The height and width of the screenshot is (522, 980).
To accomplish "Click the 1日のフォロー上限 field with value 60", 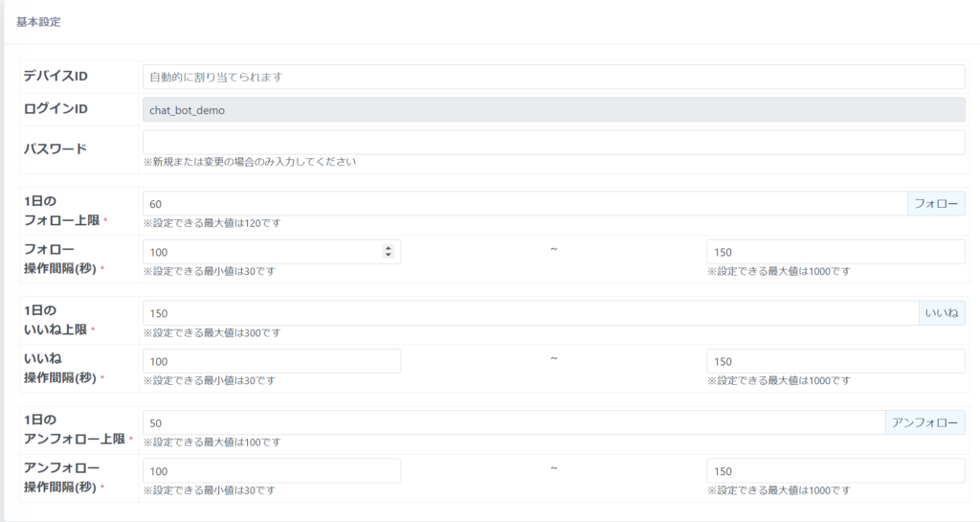I will click(523, 203).
